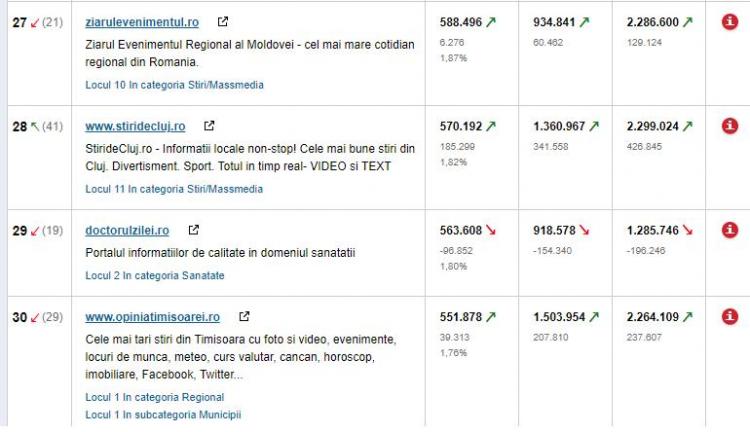Show info icon for doctorulzilei.ro row
This screenshot has height=432, width=750.
pos(730,230)
